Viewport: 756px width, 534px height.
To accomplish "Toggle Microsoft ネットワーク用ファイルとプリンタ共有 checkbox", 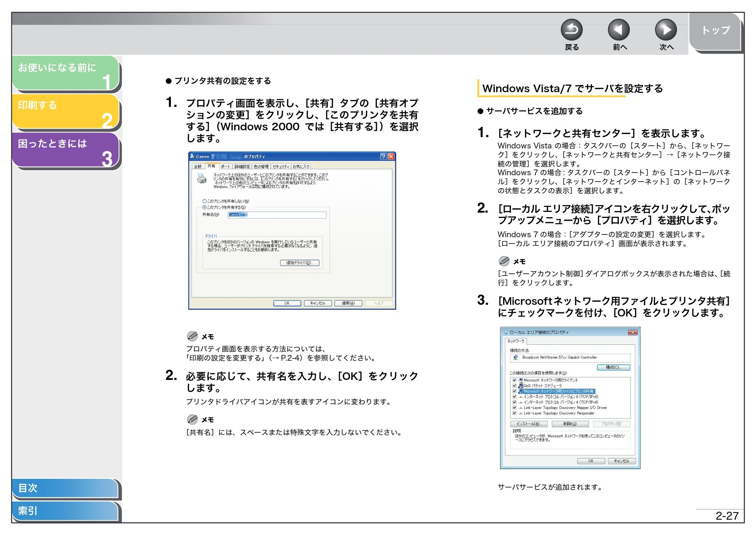I will click(514, 391).
